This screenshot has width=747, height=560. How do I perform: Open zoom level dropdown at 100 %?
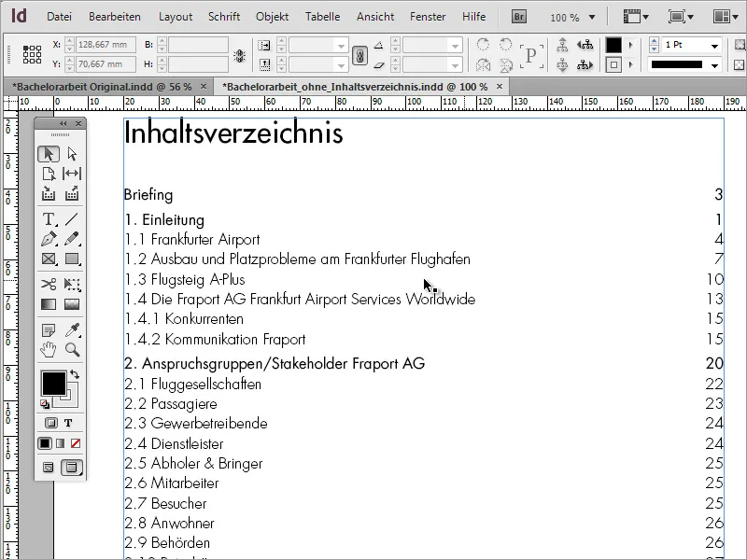pyautogui.click(x=592, y=17)
